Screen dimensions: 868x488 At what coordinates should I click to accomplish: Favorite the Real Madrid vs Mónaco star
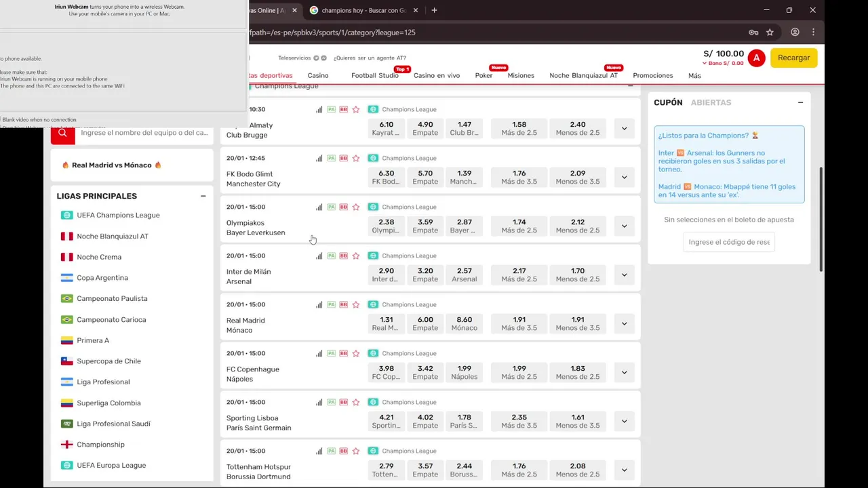tap(356, 305)
